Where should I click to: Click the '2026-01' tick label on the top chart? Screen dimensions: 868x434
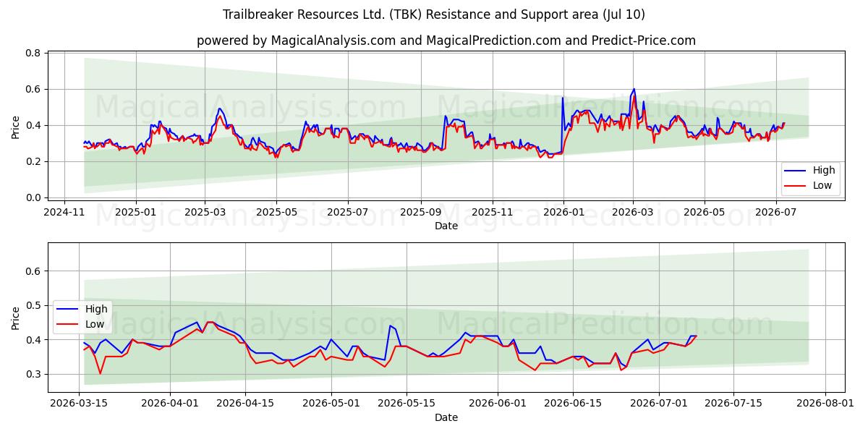pos(563,212)
